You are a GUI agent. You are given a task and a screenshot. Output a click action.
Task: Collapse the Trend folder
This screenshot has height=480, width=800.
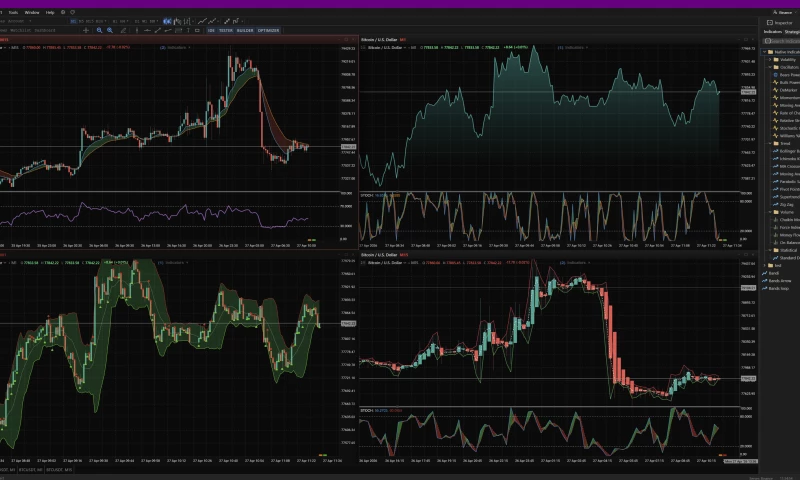click(x=770, y=144)
